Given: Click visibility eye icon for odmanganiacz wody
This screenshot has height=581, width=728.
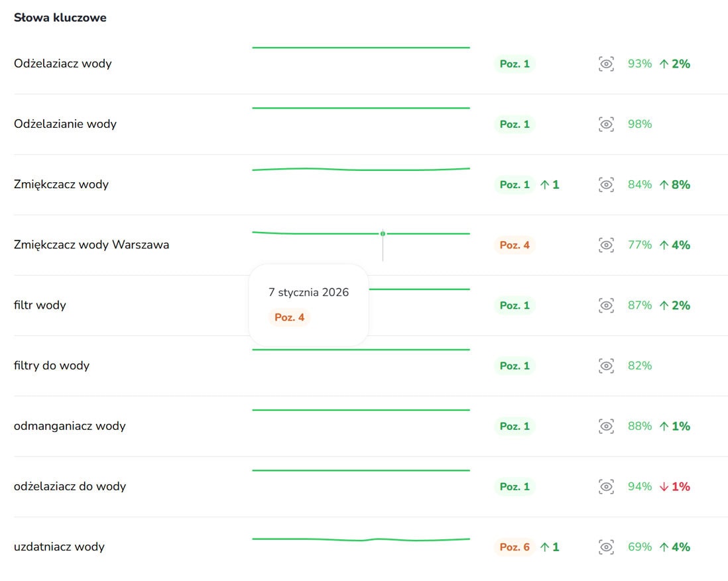Looking at the screenshot, I should coord(606,426).
